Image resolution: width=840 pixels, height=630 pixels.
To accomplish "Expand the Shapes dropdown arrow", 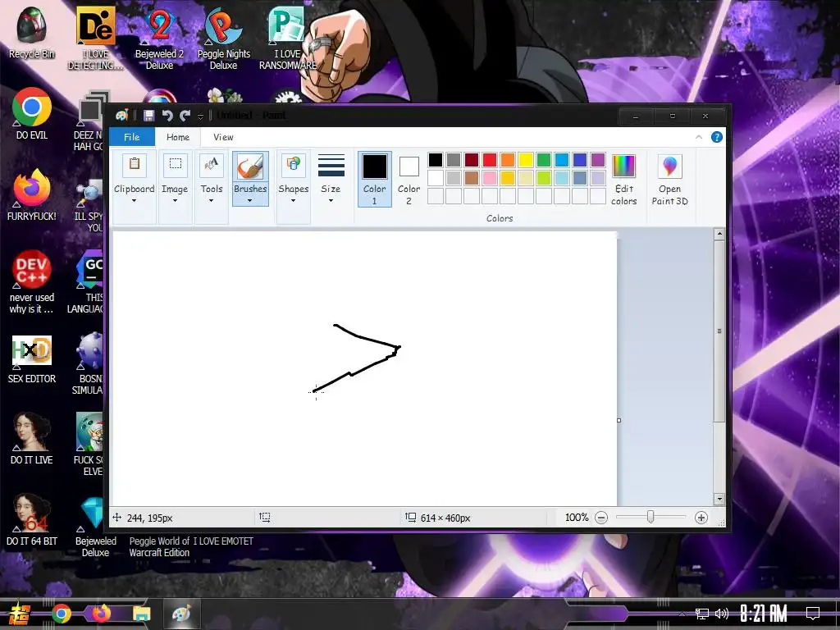I will pyautogui.click(x=293, y=201).
